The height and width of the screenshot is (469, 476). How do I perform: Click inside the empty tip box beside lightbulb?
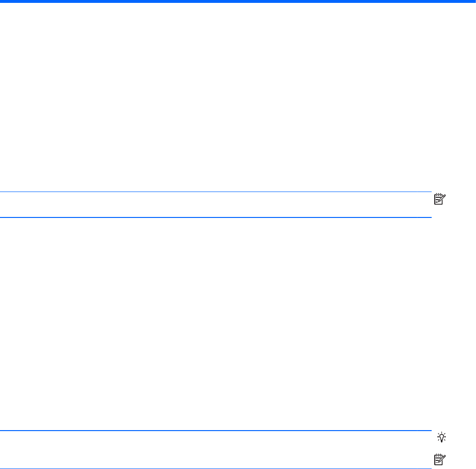click(x=215, y=440)
